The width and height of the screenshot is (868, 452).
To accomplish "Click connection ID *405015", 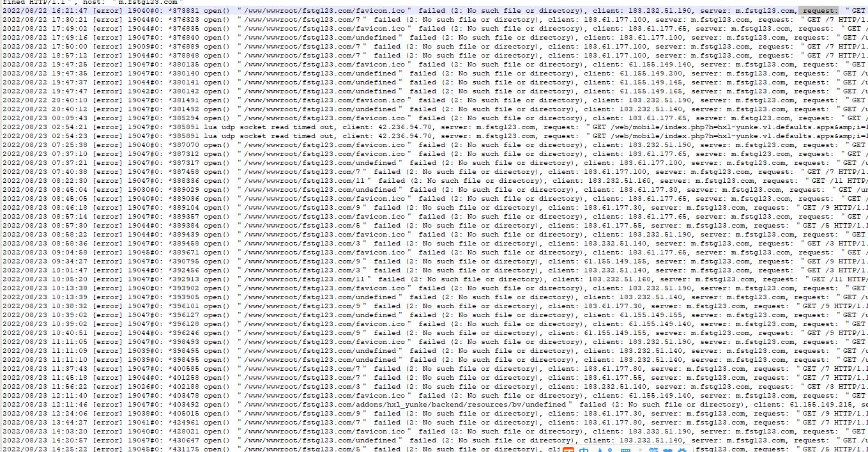I will pos(183,414).
